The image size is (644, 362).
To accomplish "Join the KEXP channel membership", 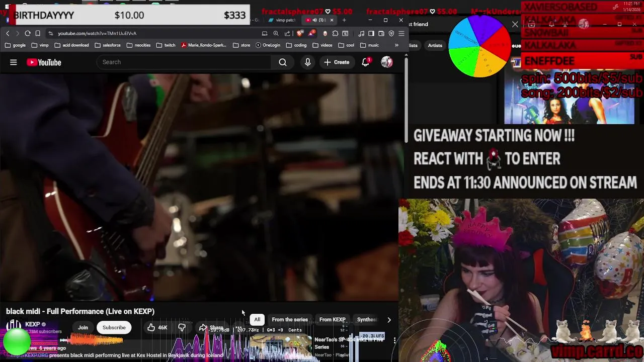I will [83, 328].
